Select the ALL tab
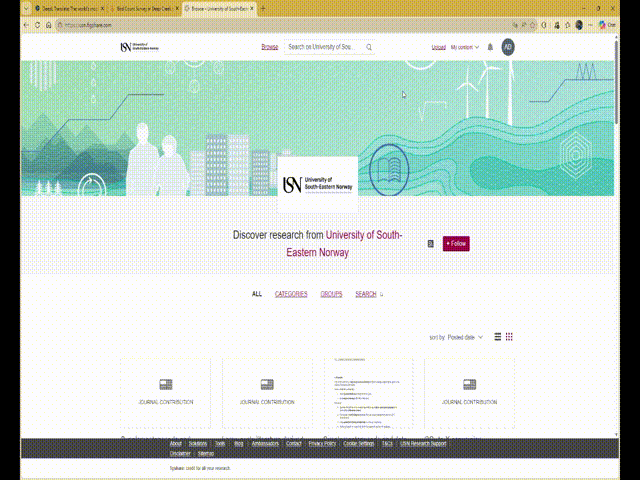This screenshot has width=640, height=480. pyautogui.click(x=257, y=294)
